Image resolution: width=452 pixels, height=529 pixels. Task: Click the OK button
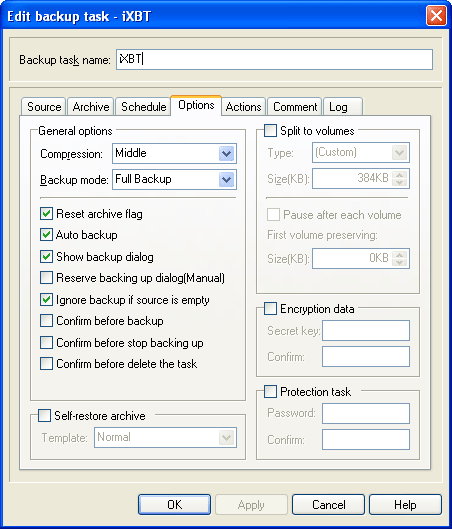point(174,504)
